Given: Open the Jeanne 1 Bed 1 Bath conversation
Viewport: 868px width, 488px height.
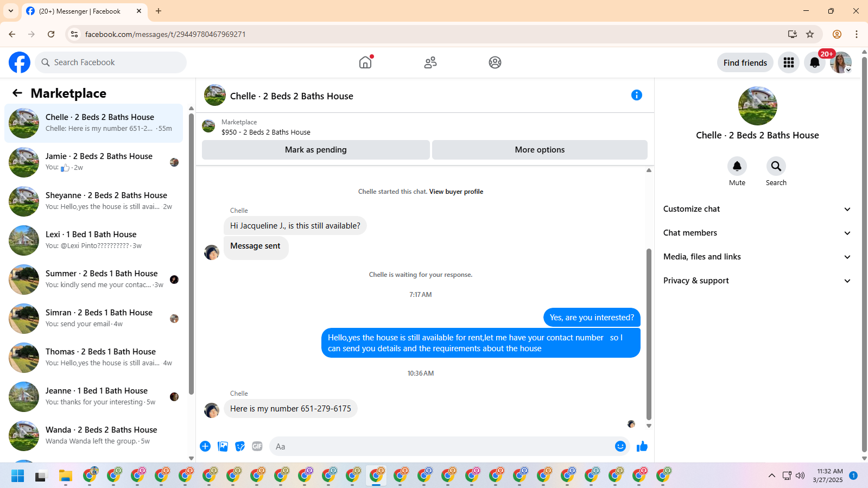Looking at the screenshot, I should (x=94, y=397).
